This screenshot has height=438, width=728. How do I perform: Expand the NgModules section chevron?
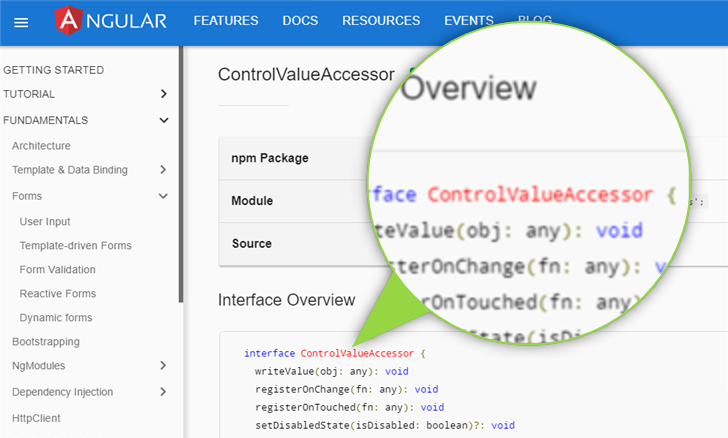coord(163,366)
